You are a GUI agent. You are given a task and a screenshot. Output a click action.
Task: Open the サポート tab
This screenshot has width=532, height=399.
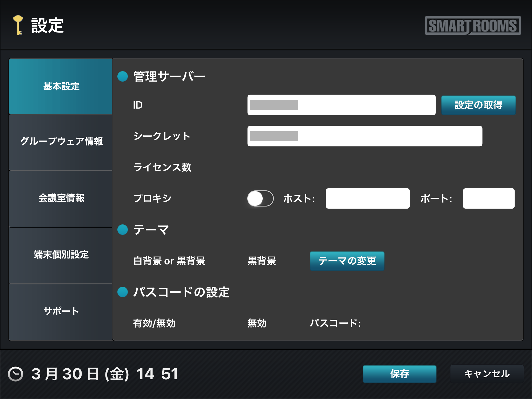pyautogui.click(x=61, y=311)
